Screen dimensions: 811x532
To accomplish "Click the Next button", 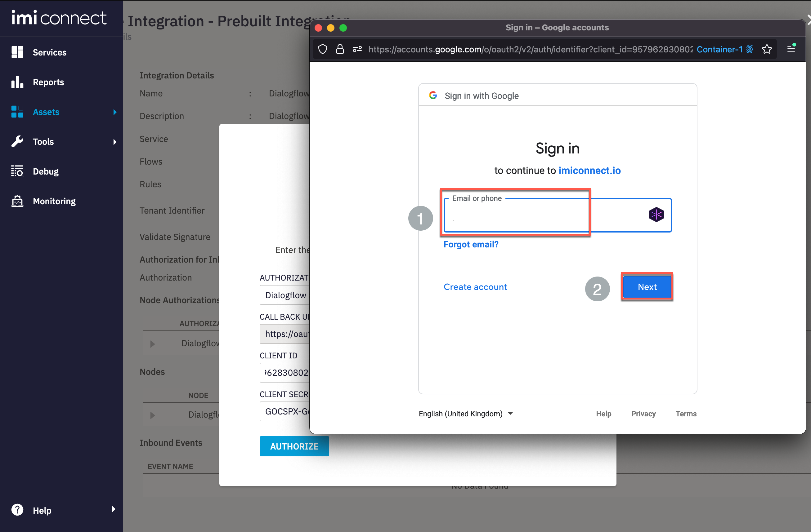I will pos(647,287).
